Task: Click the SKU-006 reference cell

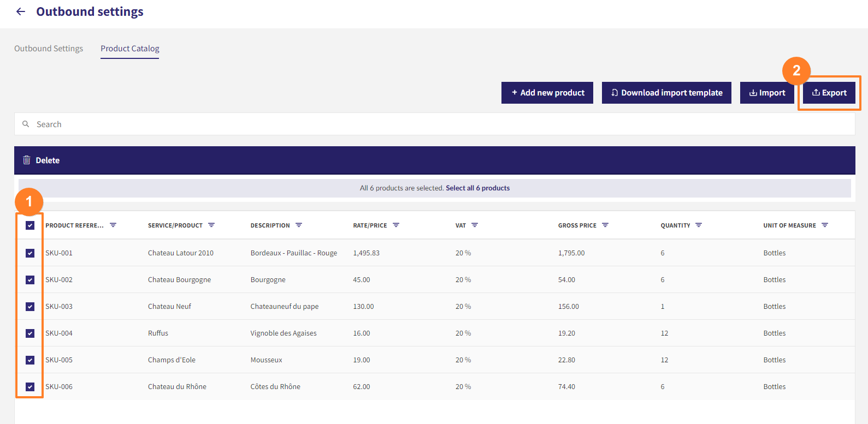Action: pos(59,386)
